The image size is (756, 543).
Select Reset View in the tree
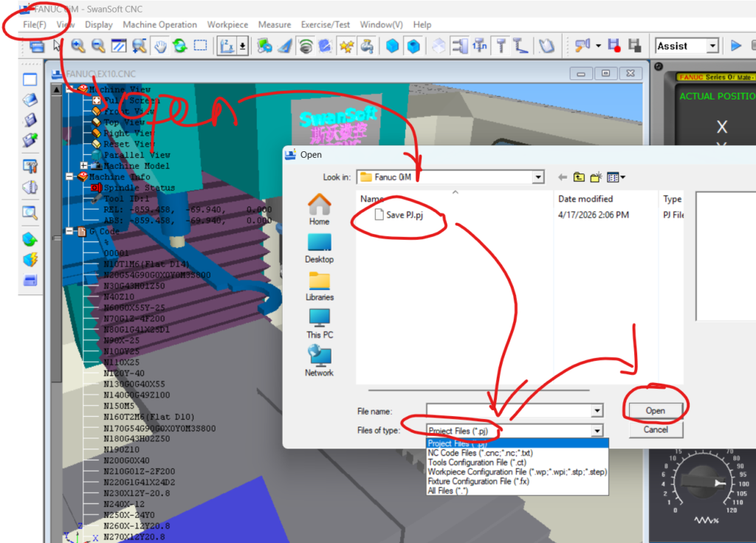tap(128, 144)
